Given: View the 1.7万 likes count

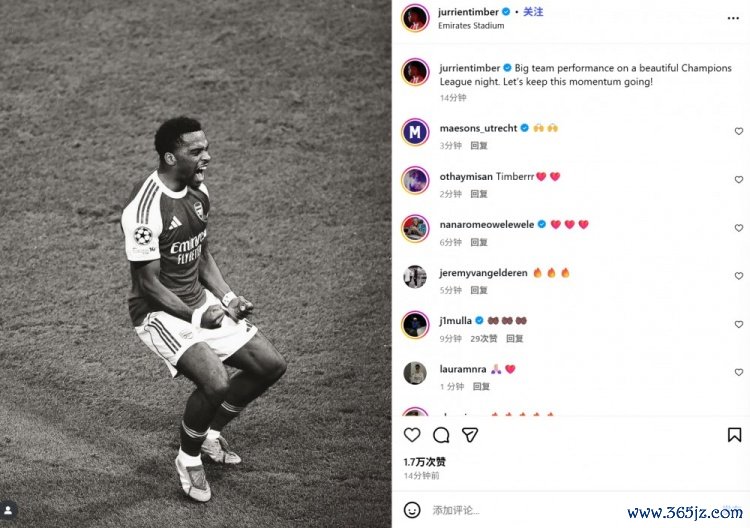Looking at the screenshot, I should pyautogui.click(x=424, y=462).
